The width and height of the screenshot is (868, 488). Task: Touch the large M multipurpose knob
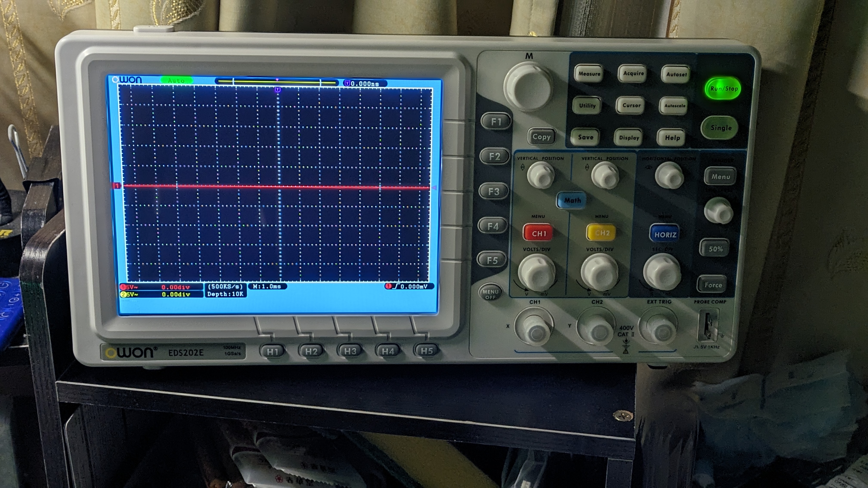coord(528,87)
